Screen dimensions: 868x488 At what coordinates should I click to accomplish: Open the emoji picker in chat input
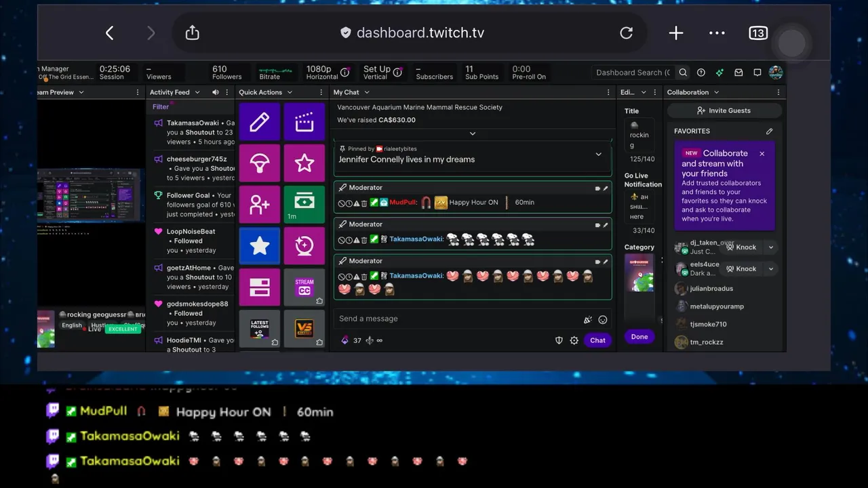click(603, 319)
